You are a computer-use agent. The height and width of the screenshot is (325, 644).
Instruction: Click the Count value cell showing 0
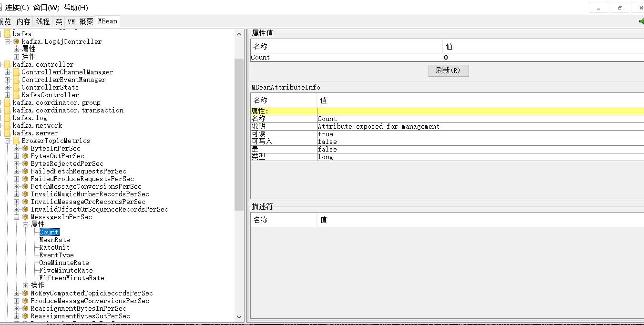tap(543, 57)
